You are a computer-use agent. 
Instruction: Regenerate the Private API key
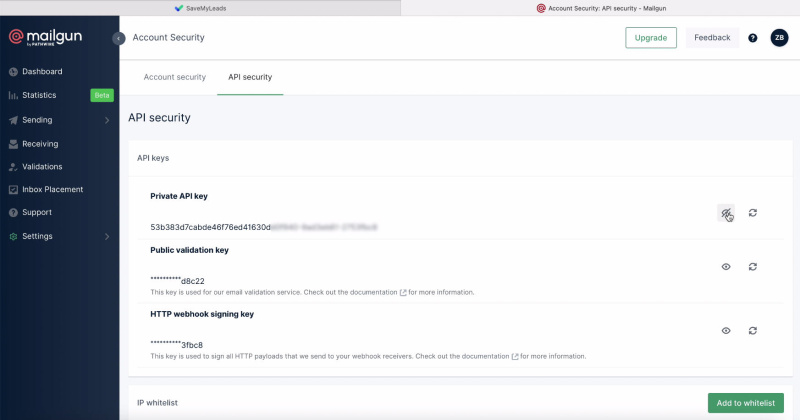753,213
